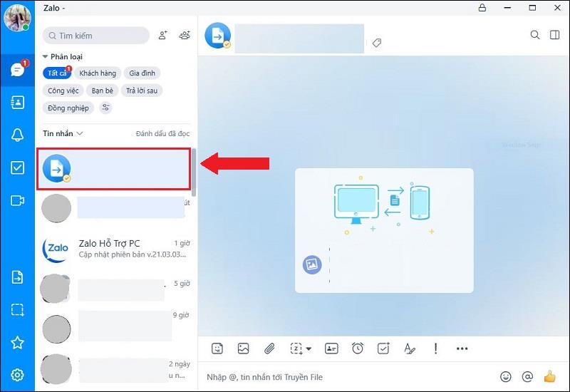The height and width of the screenshot is (392, 570).
Task: Open the manage tags settings icon
Action: (x=105, y=108)
